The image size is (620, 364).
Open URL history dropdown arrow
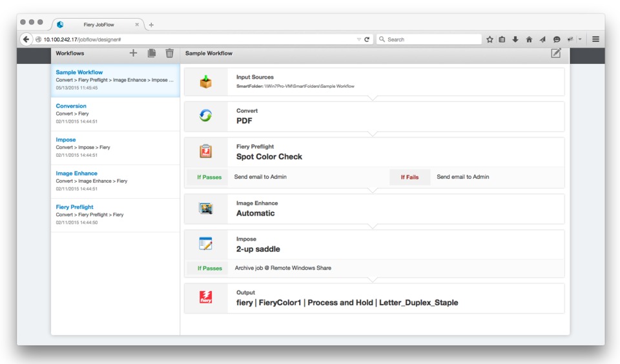358,39
